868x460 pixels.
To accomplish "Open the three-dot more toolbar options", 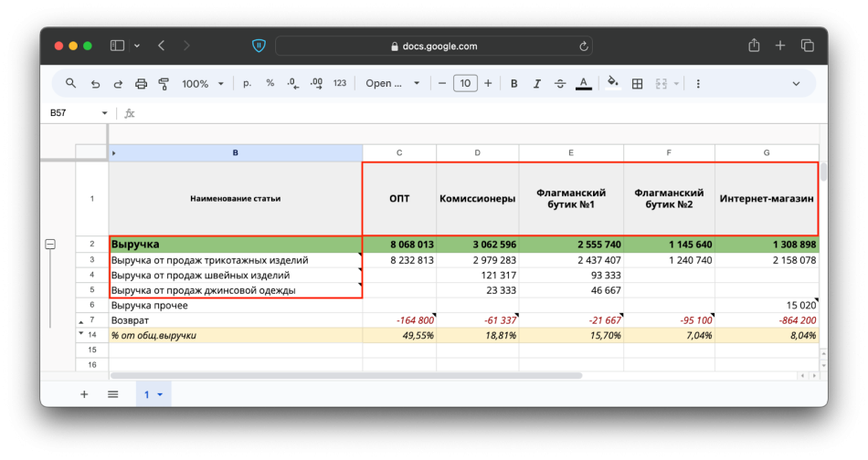I will (x=698, y=83).
